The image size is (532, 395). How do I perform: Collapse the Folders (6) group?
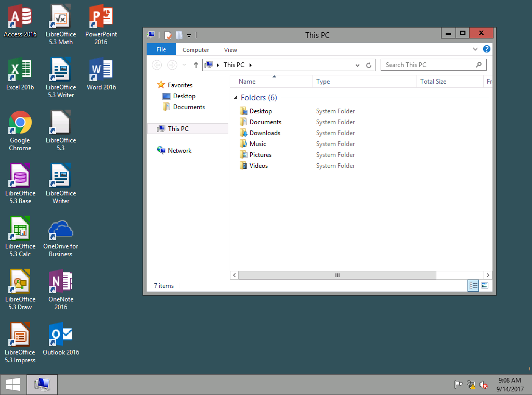coord(237,97)
